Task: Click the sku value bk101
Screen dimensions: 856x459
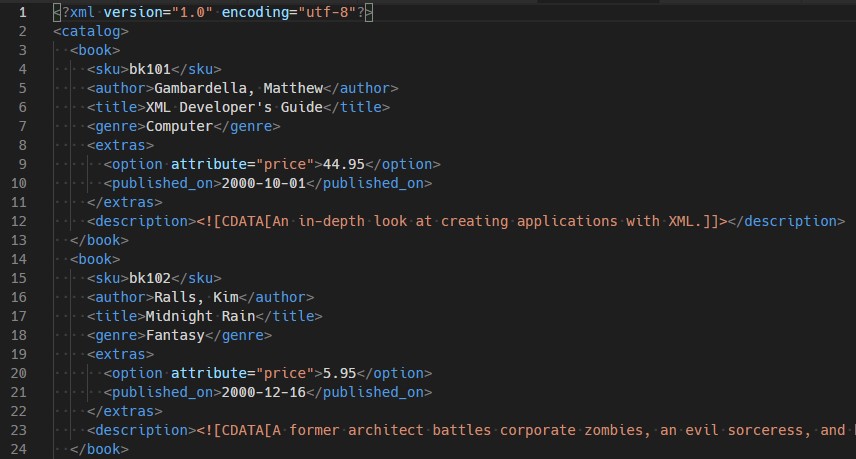Action: coord(150,69)
